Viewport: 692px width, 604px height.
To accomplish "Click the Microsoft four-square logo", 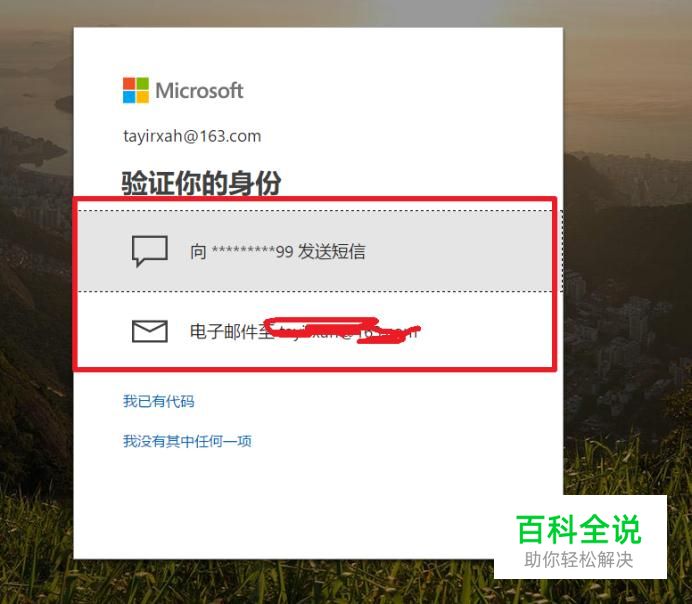I will [x=136, y=90].
